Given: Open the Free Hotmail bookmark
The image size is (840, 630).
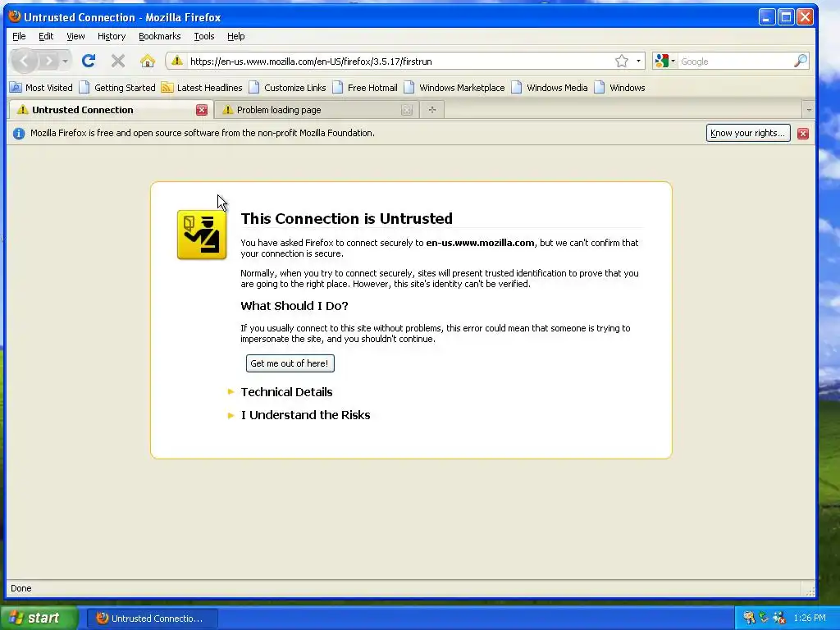Looking at the screenshot, I should (x=365, y=87).
